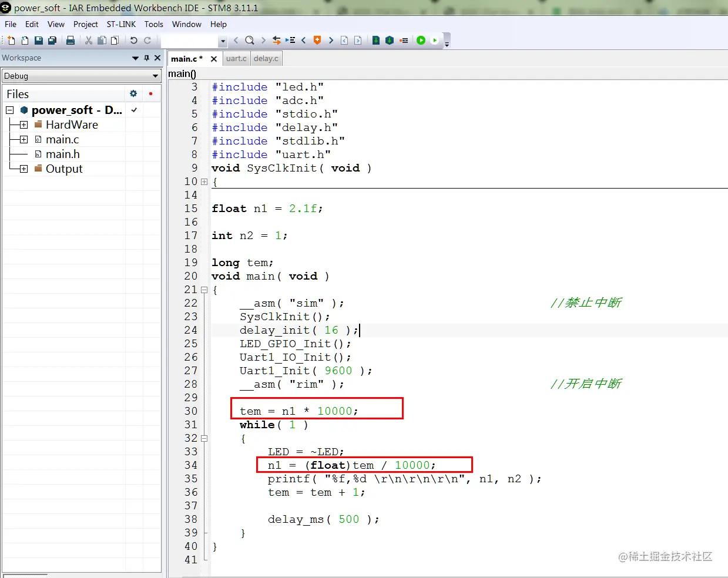Click the red dot column header
728x578 pixels.
click(x=151, y=94)
